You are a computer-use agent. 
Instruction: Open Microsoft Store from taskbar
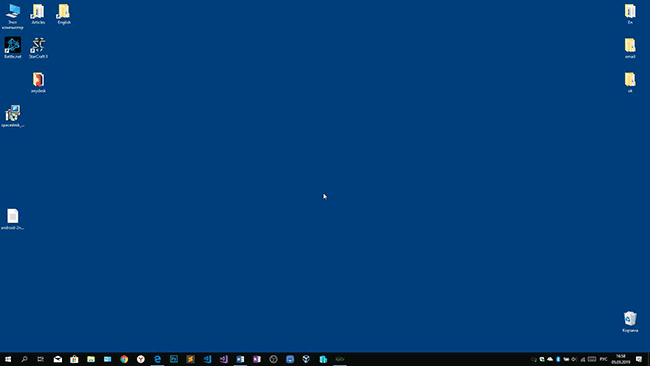point(74,359)
